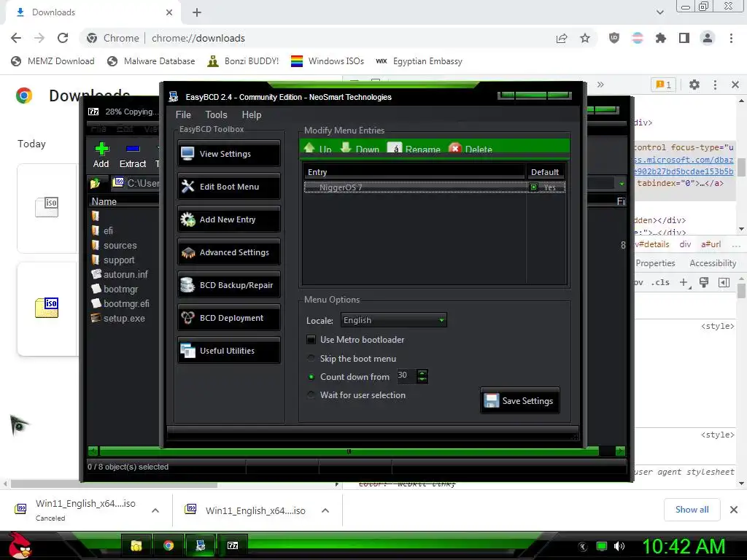The image size is (747, 560).
Task: Show more DevTools tabs
Action: tap(600, 85)
